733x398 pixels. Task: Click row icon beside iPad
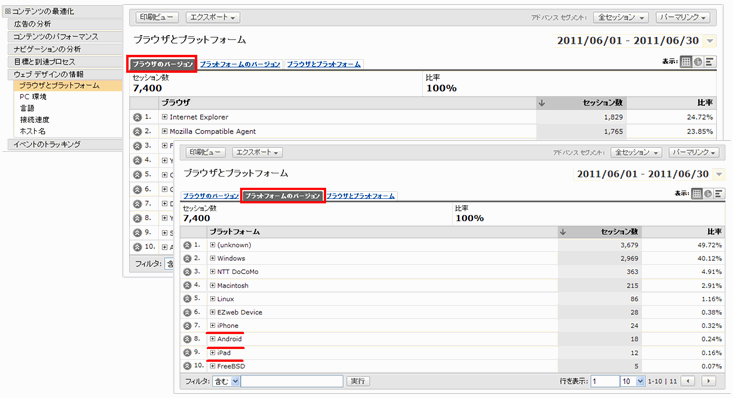187,353
